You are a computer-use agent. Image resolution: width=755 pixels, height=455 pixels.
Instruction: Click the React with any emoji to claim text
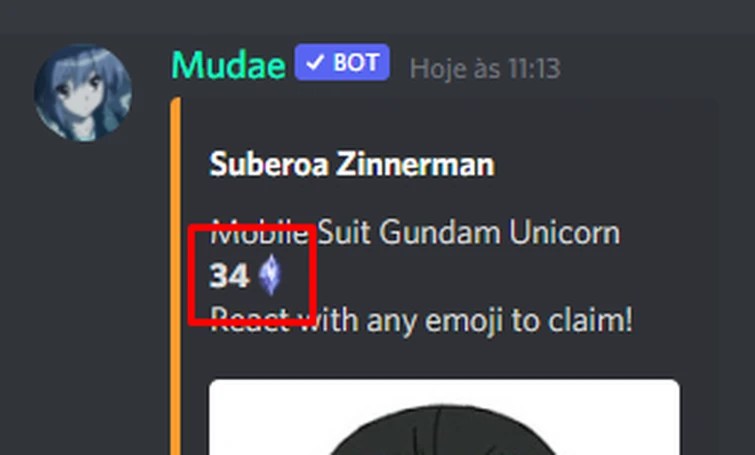[x=422, y=320]
